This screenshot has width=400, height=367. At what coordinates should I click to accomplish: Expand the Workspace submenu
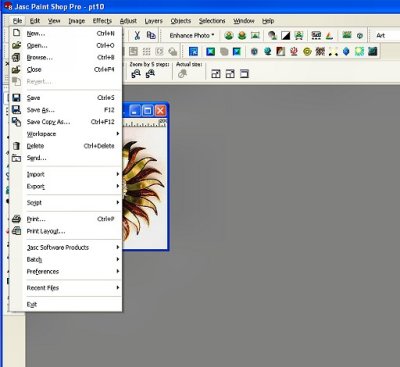66,134
